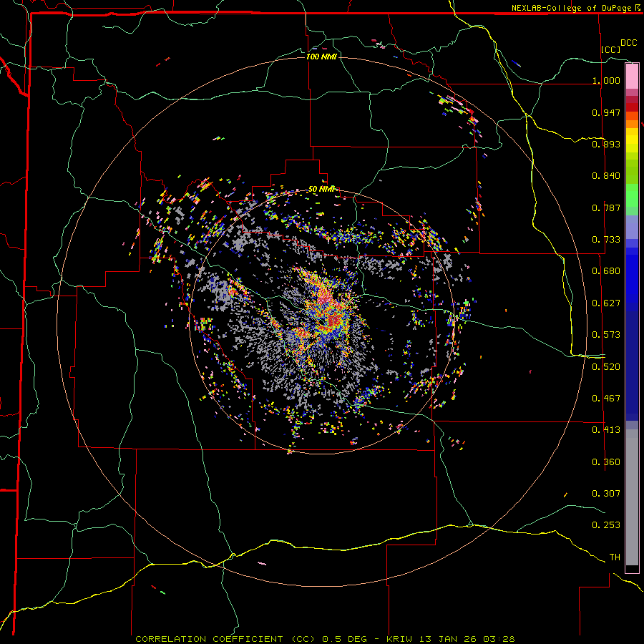Image resolution: width=644 pixels, height=644 pixels.
Task: Click the 0.520 scale value
Action: pyautogui.click(x=606, y=367)
